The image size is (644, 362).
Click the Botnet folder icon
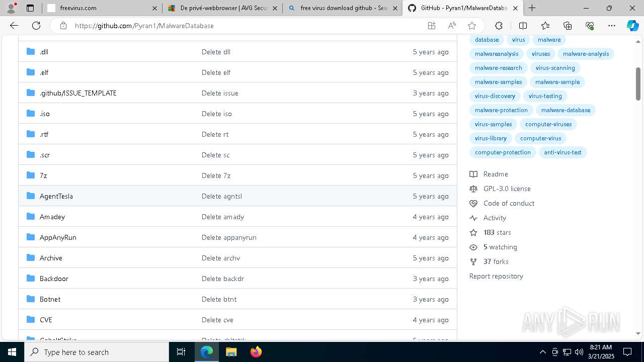click(31, 299)
